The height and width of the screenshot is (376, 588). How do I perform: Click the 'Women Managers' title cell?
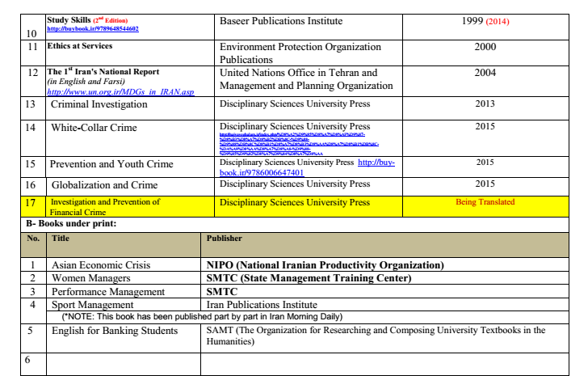[x=94, y=278]
